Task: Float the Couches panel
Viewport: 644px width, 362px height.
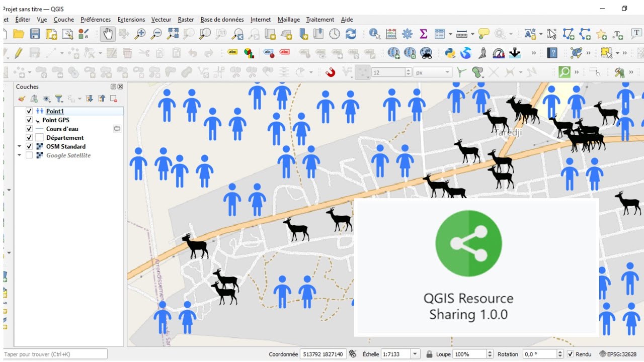Action: (114, 87)
